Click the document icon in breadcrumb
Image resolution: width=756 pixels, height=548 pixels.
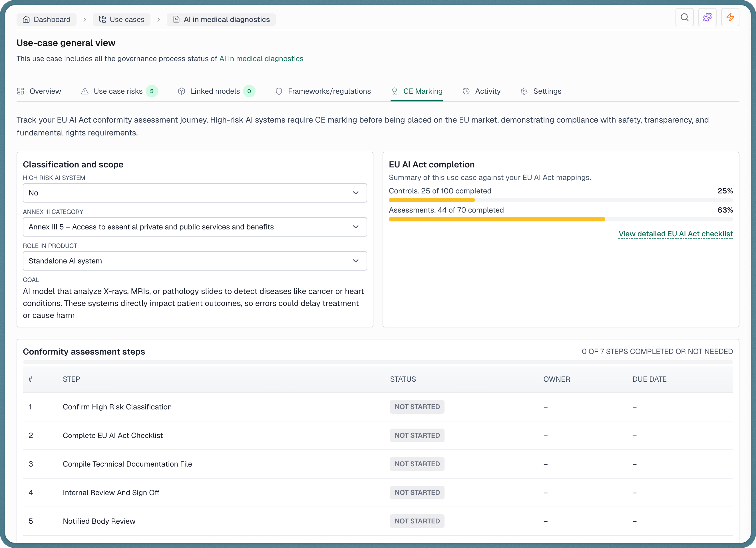click(x=176, y=19)
